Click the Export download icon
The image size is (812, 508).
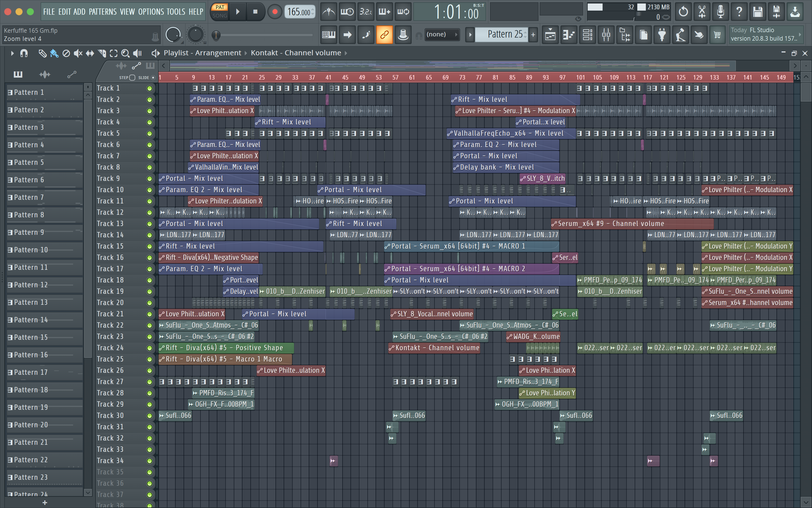click(x=795, y=12)
